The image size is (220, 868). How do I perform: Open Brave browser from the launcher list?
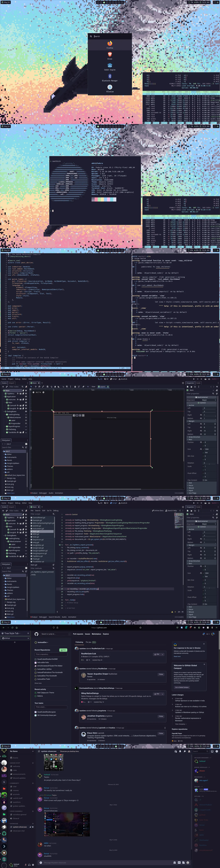click(110, 54)
